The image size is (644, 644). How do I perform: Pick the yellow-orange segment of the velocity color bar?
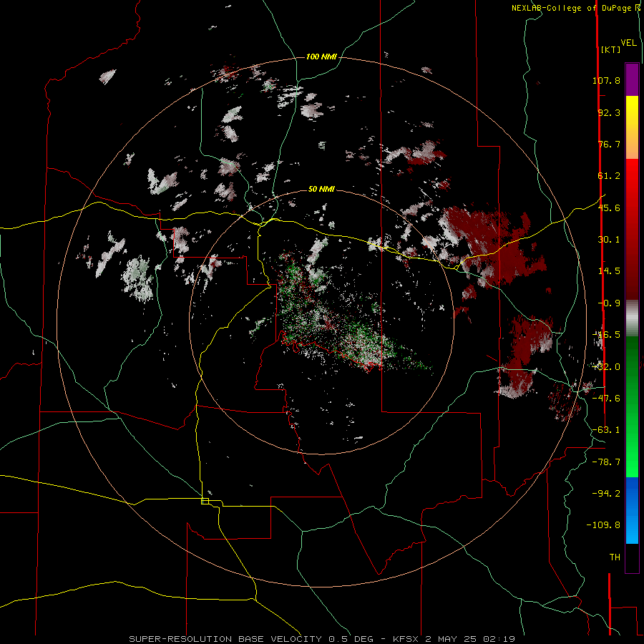(x=632, y=127)
